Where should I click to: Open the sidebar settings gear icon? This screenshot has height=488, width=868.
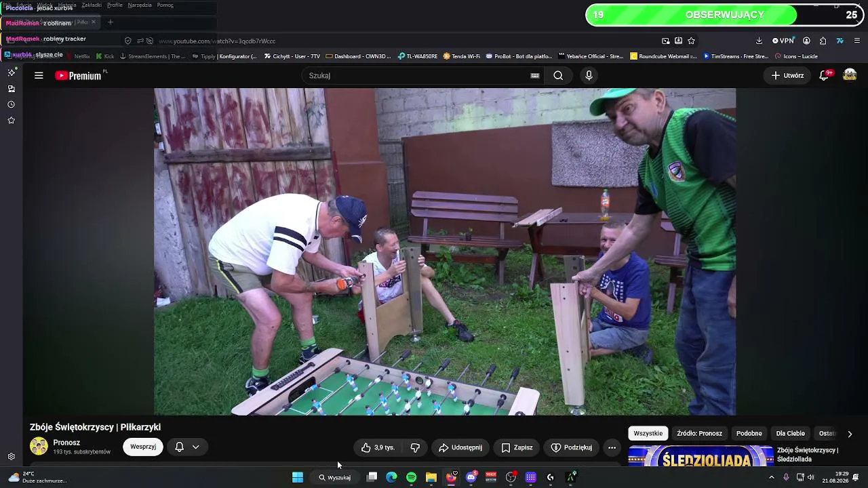(11, 457)
